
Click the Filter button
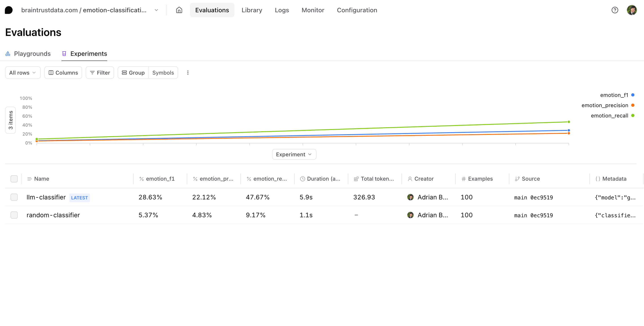pyautogui.click(x=100, y=73)
